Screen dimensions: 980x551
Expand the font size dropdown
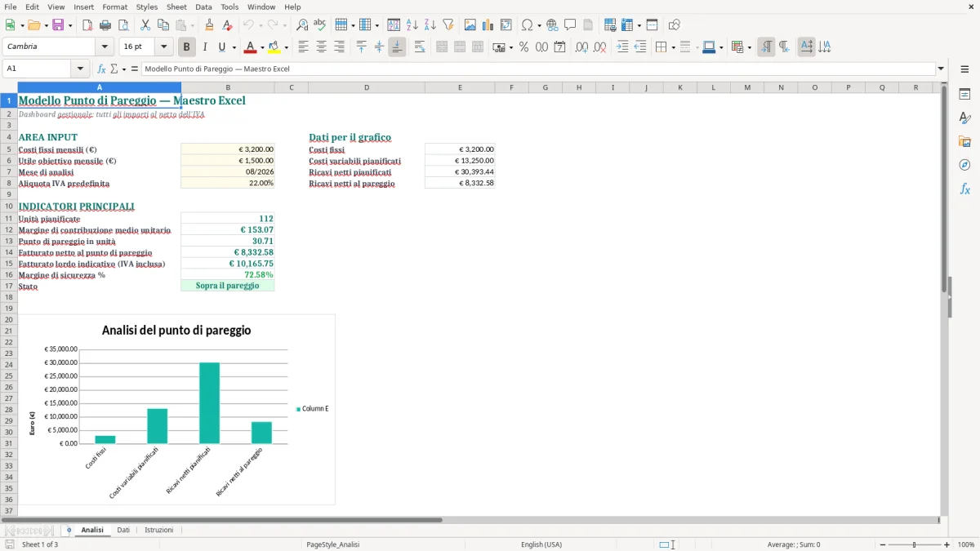164,47
